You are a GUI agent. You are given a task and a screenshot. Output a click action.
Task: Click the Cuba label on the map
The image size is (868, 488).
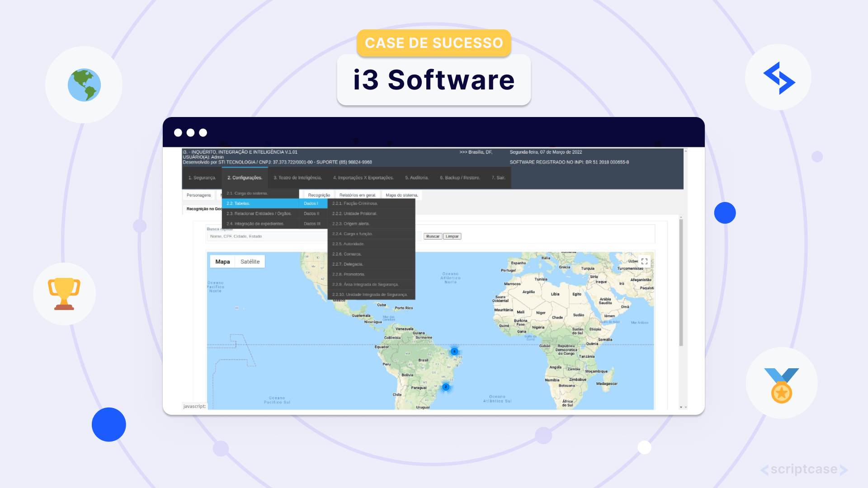coord(382,305)
